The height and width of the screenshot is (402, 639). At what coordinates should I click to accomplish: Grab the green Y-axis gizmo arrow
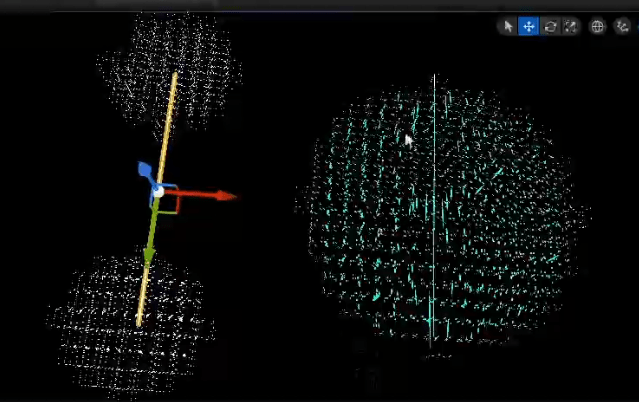coord(149,248)
